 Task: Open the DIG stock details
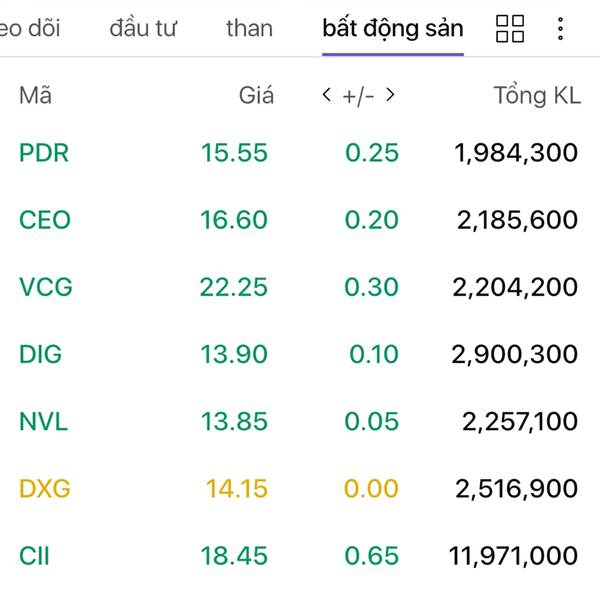41,354
